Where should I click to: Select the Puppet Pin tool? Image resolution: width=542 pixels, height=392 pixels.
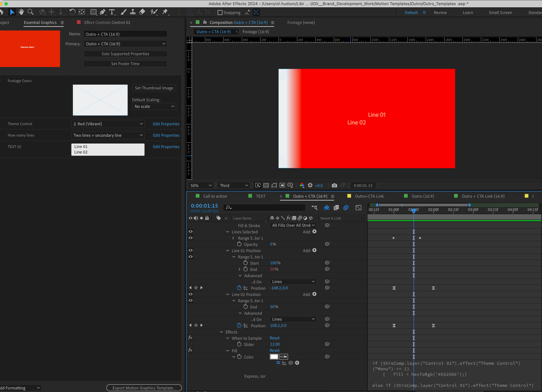tap(165, 12)
